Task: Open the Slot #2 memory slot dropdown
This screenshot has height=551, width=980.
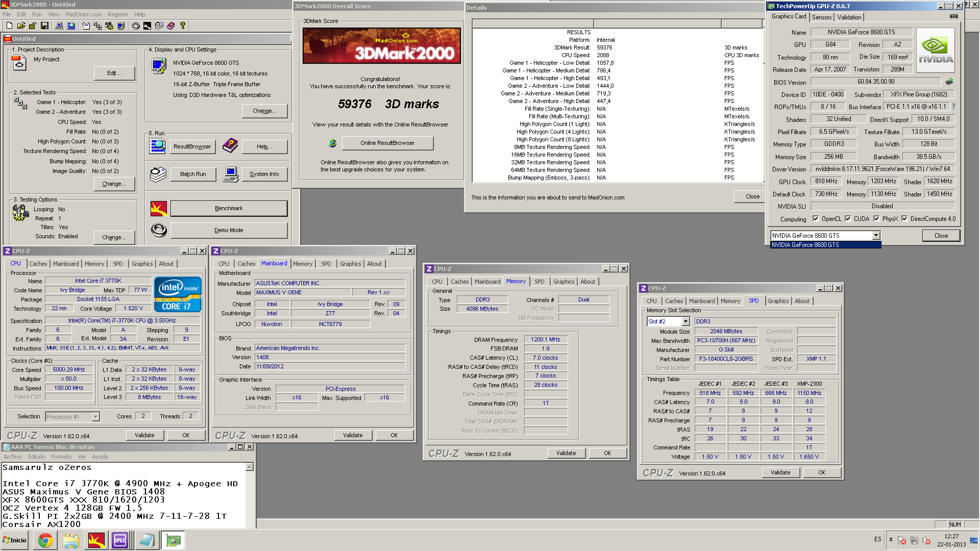Action: click(685, 321)
